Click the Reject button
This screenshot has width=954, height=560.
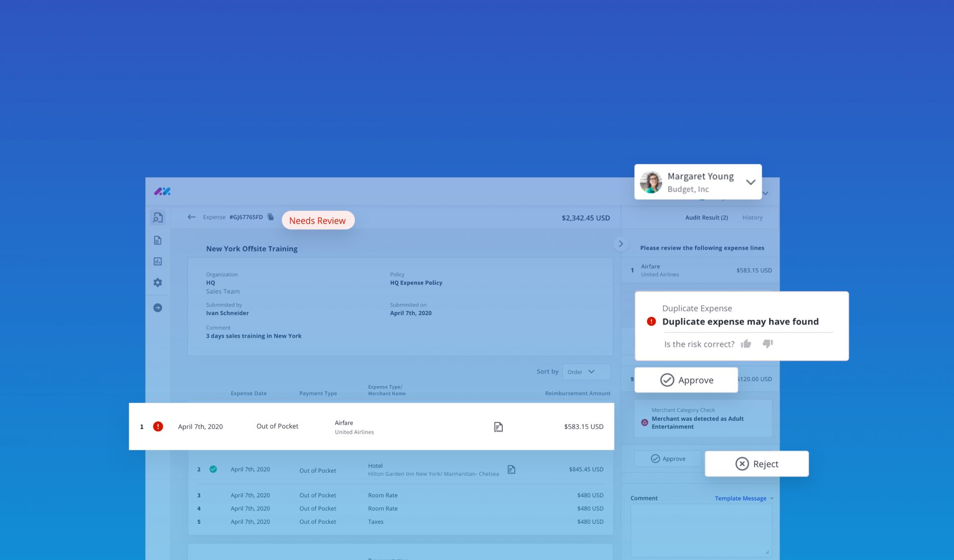757,464
